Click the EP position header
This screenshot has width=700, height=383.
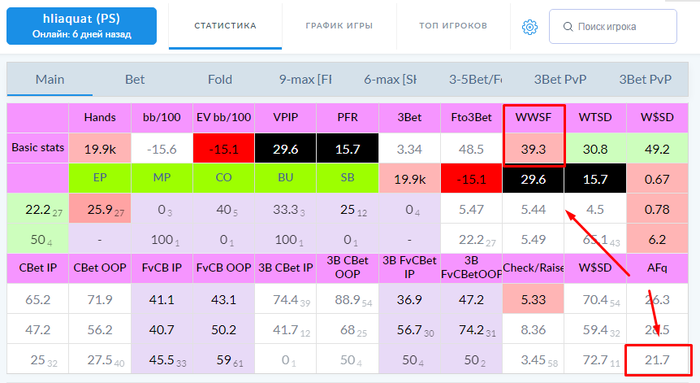[x=100, y=178]
